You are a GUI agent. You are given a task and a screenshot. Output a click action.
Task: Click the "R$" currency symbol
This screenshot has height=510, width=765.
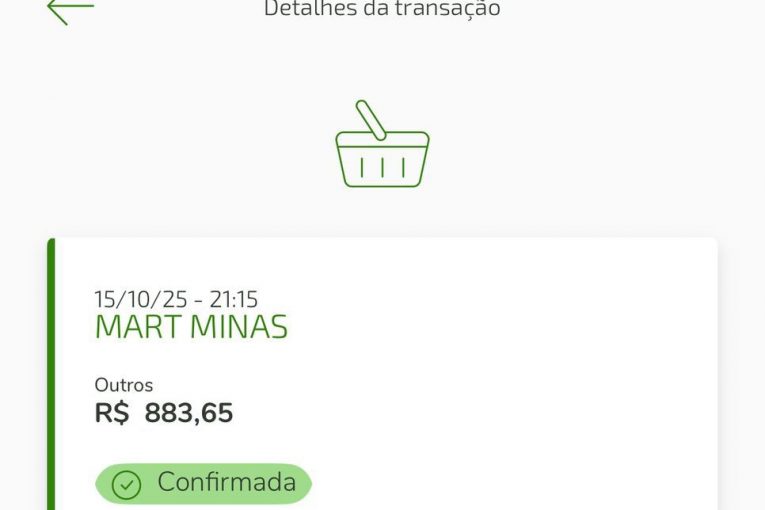[x=112, y=413]
